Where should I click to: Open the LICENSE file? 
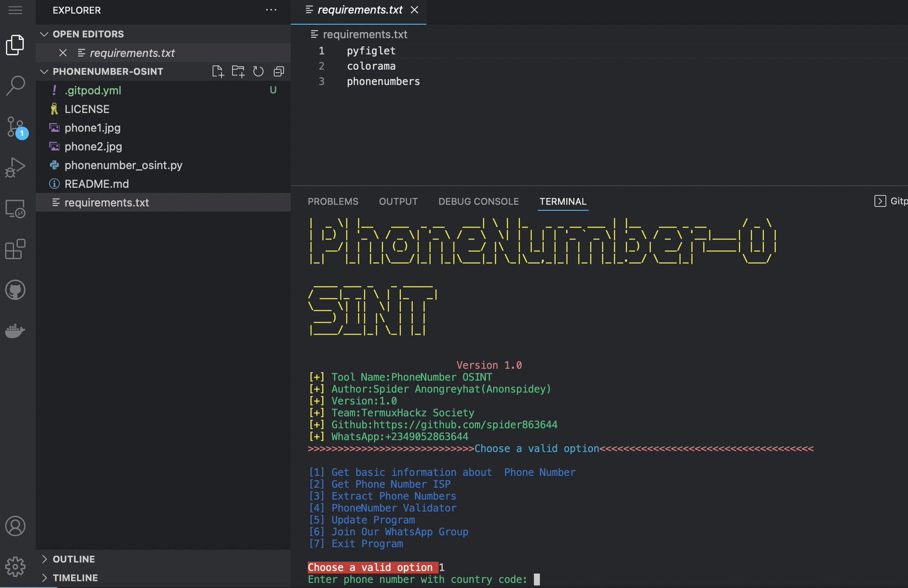tap(163, 109)
